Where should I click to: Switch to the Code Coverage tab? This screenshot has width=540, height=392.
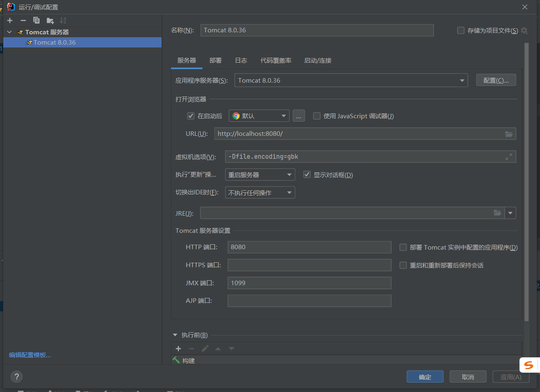[x=276, y=61]
